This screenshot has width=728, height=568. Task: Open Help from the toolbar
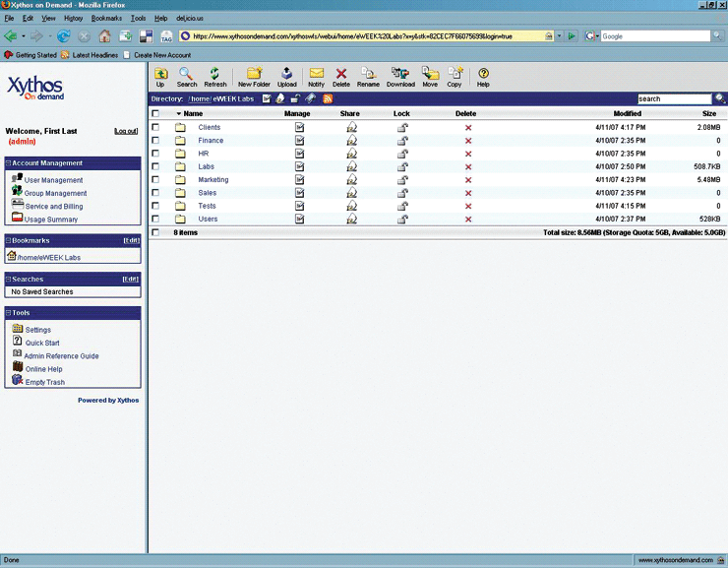[483, 77]
